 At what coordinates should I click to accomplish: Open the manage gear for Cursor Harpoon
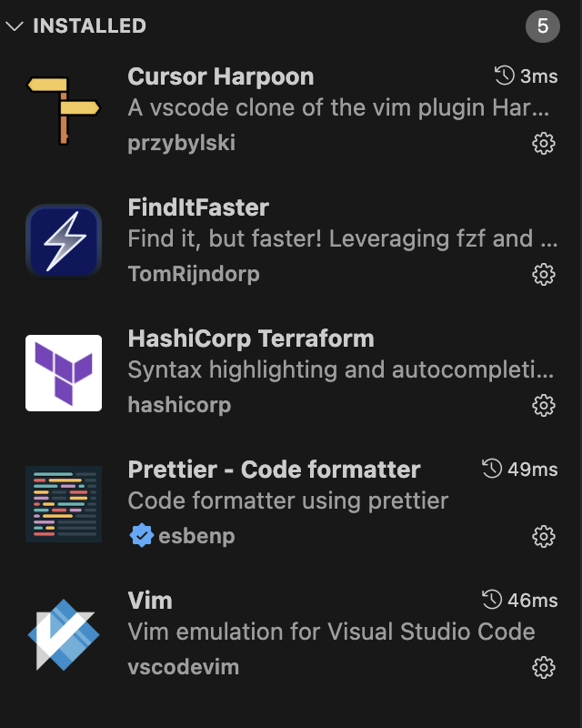pyautogui.click(x=544, y=144)
